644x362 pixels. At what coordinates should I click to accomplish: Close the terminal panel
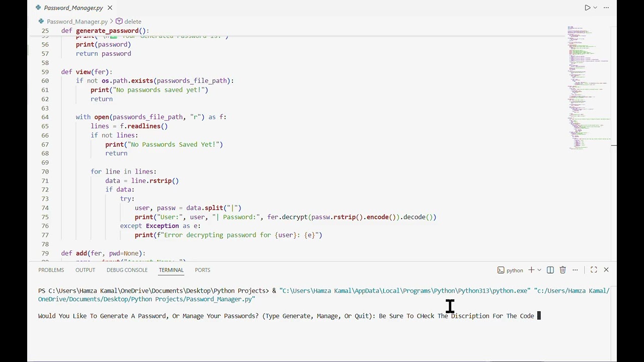[x=606, y=270]
